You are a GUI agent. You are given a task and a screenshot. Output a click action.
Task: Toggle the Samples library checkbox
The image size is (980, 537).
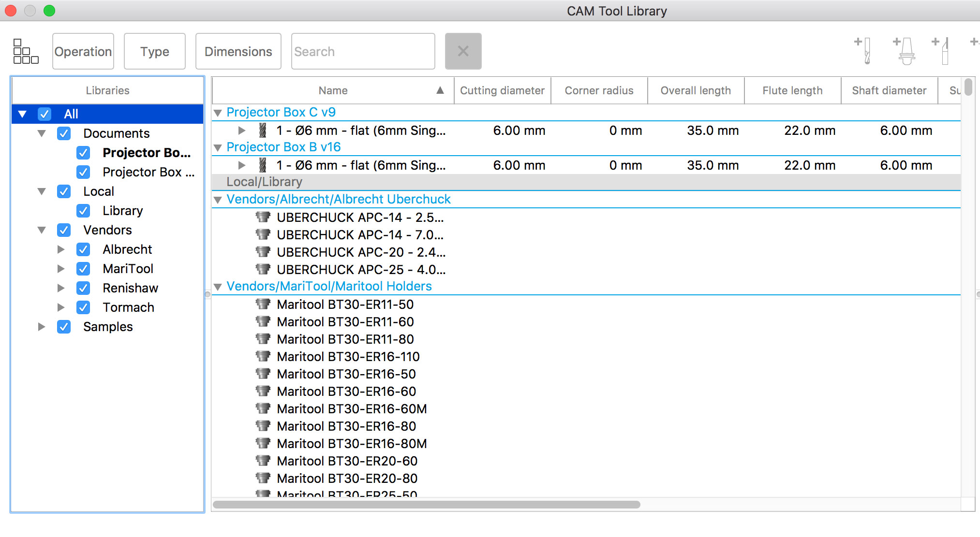click(64, 327)
